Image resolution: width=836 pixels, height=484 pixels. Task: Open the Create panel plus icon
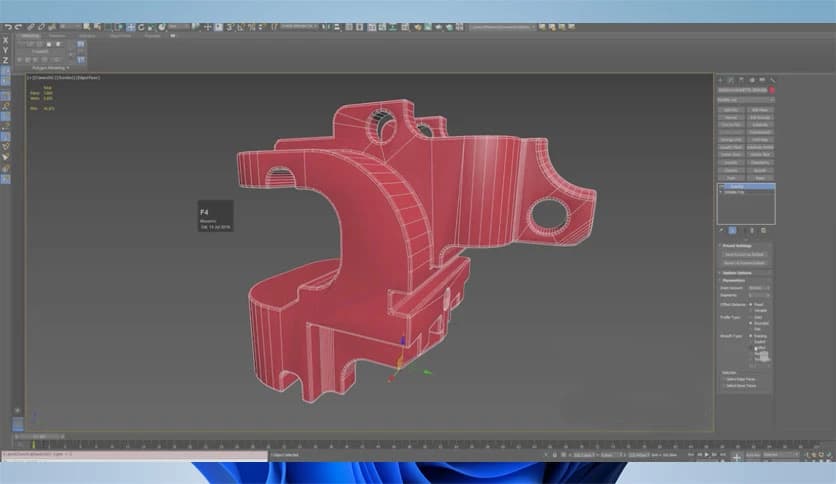(x=721, y=79)
